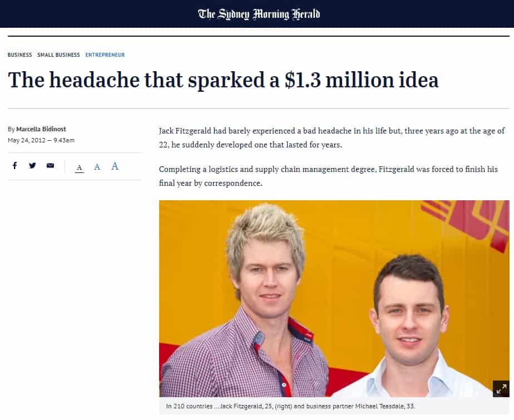
Task: Click the photo caption about 210 countries
Action: 290,406
